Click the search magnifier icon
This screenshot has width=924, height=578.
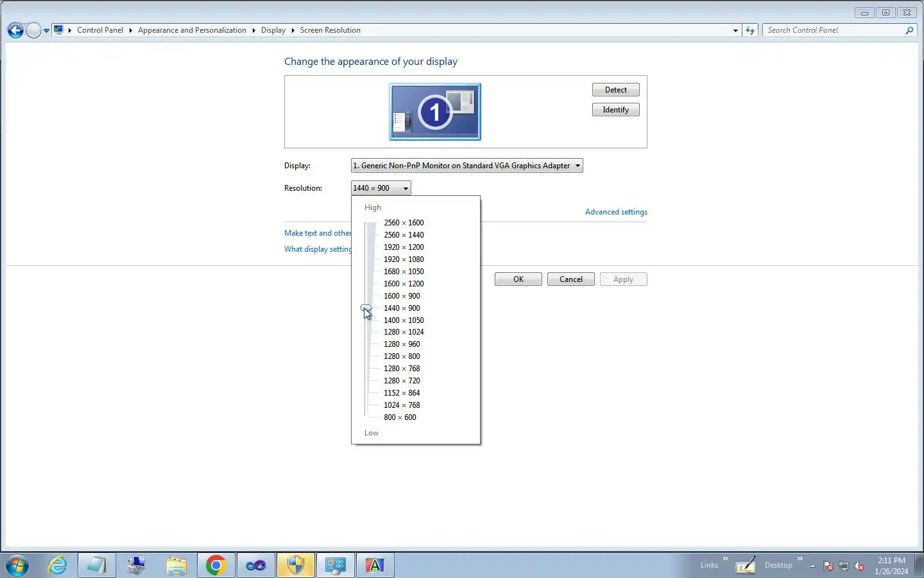[909, 30]
